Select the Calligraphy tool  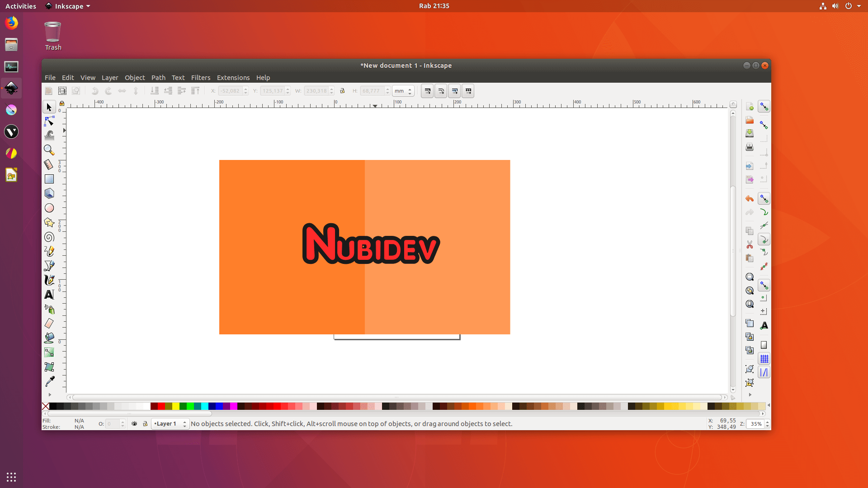click(49, 280)
